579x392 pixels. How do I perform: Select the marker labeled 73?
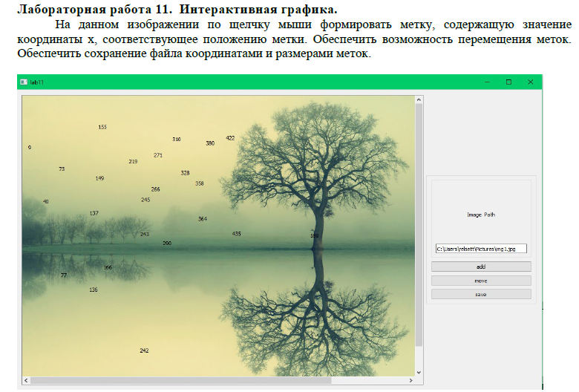coord(62,169)
